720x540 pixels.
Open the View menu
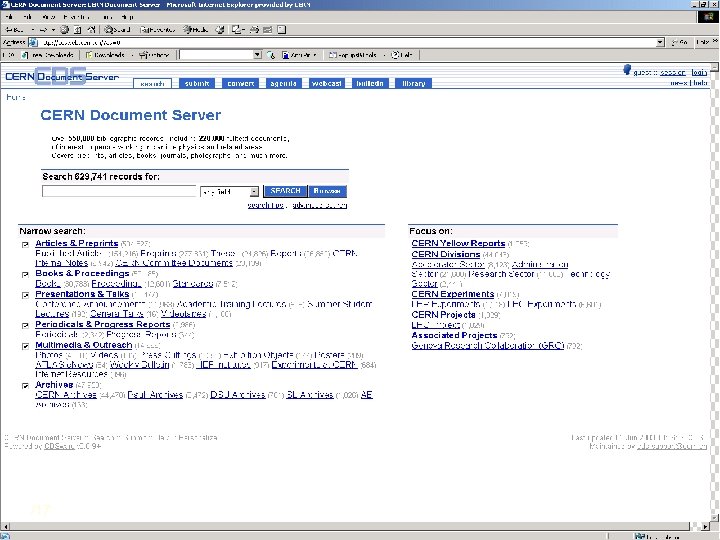coord(49,17)
